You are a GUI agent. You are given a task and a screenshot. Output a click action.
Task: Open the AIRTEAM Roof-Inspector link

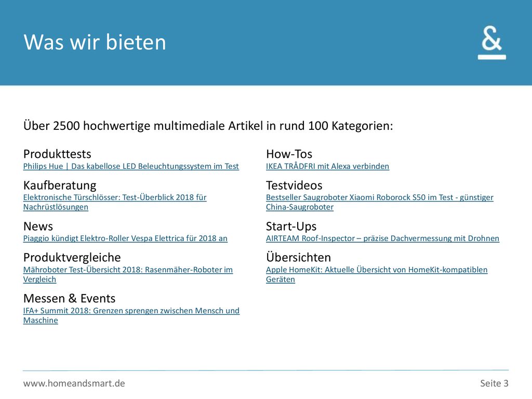point(382,238)
